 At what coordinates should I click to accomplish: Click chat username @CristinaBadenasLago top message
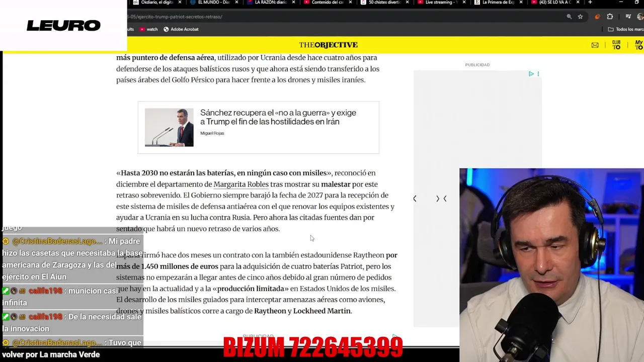point(57,241)
